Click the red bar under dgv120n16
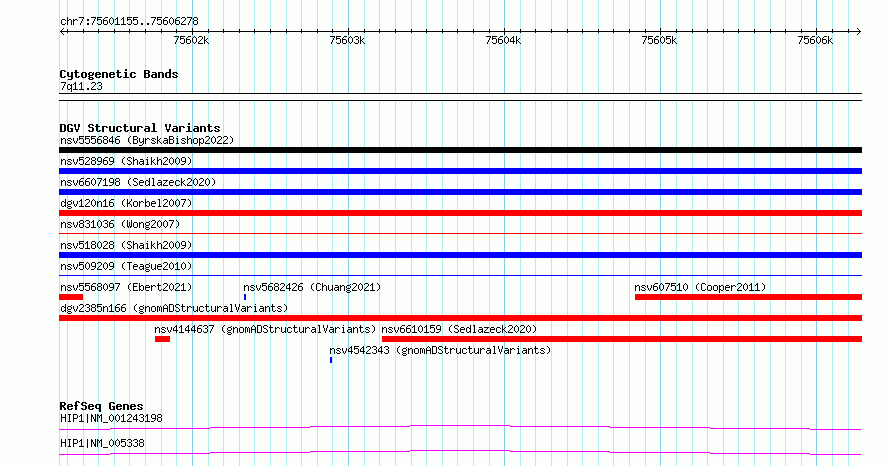This screenshot has width=890, height=466. tap(460, 213)
